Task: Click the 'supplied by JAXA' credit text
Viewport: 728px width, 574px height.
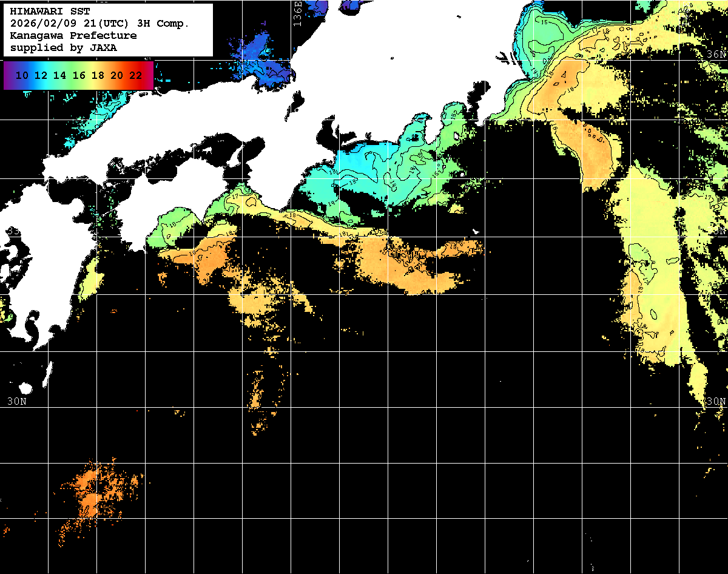Action: 63,47
